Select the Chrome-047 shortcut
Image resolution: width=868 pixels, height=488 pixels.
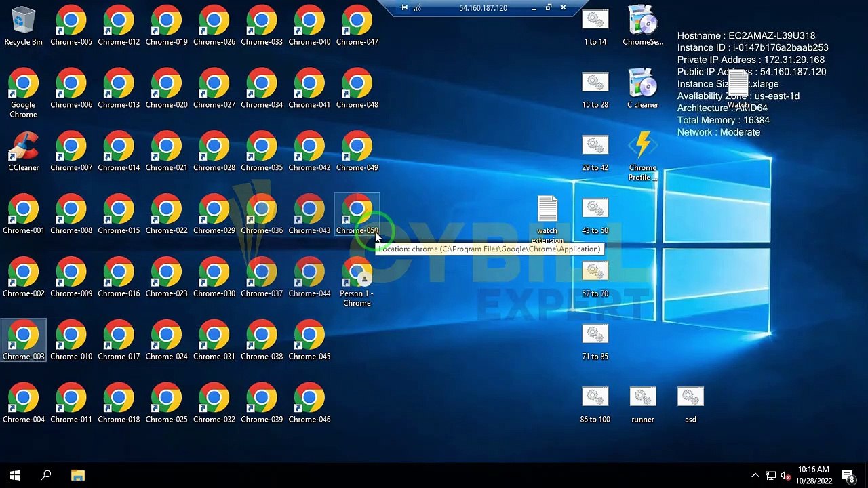click(x=357, y=27)
